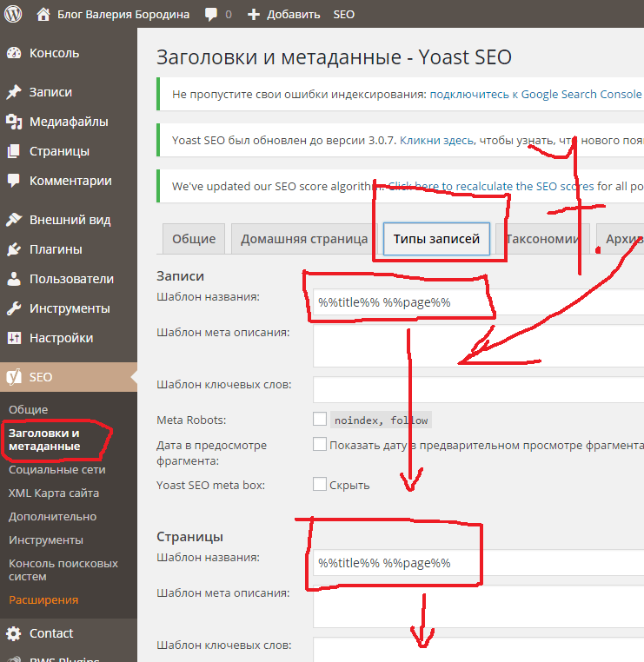The width and height of the screenshot is (644, 662).
Task: Open XML Карта сайта submenu item
Action: 54,493
